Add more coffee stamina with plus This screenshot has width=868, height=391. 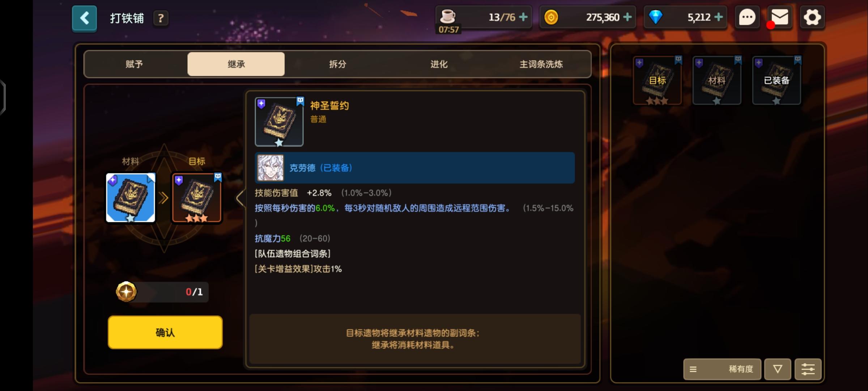pos(523,17)
